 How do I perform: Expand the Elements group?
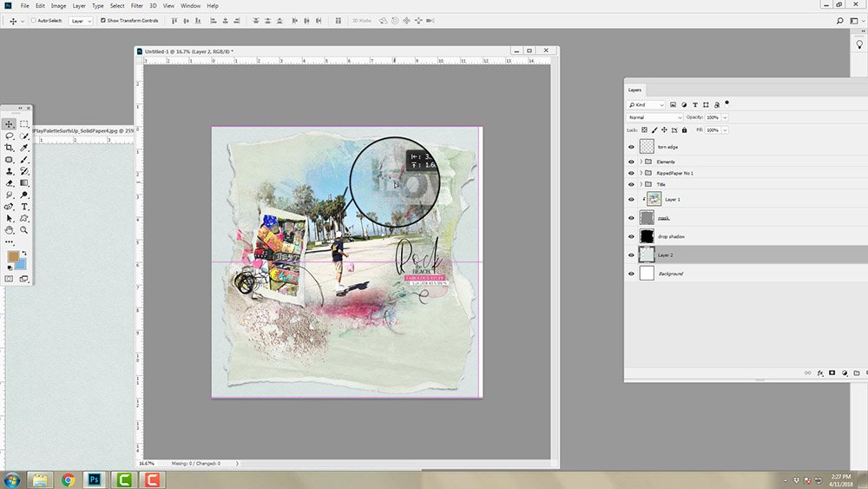[x=641, y=162]
